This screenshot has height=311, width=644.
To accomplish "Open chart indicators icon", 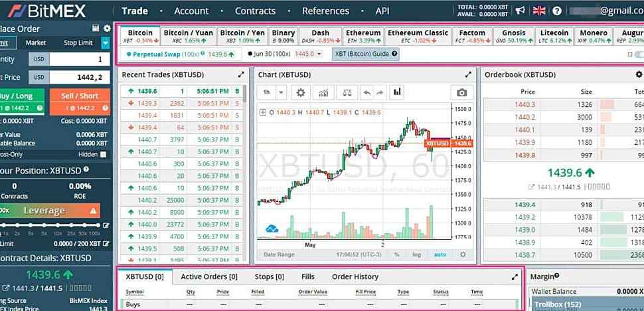I will tap(323, 92).
